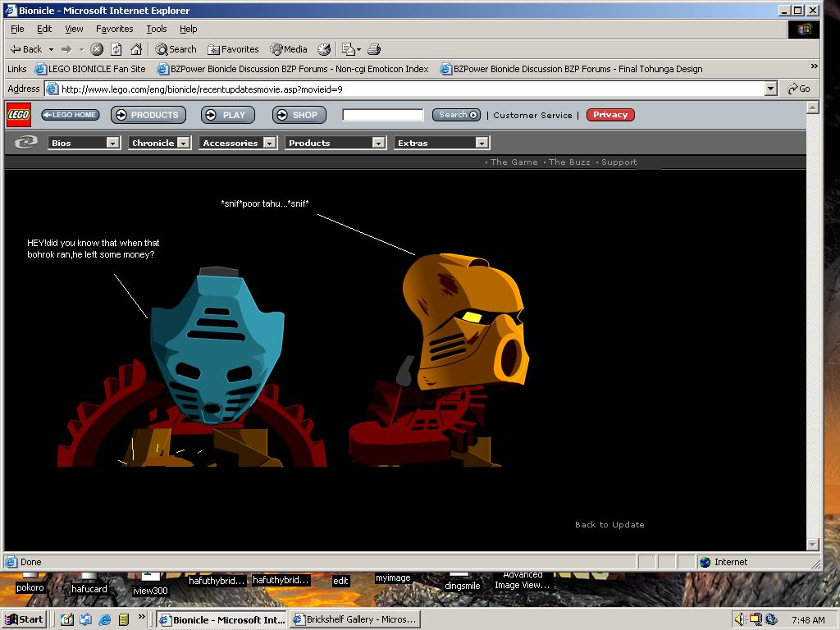The image size is (840, 630).
Task: Expand the address bar history dropdown arrow
Action: (x=770, y=89)
